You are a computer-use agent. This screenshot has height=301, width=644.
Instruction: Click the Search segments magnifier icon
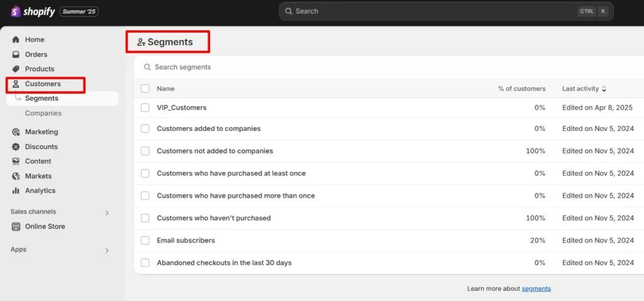click(147, 67)
